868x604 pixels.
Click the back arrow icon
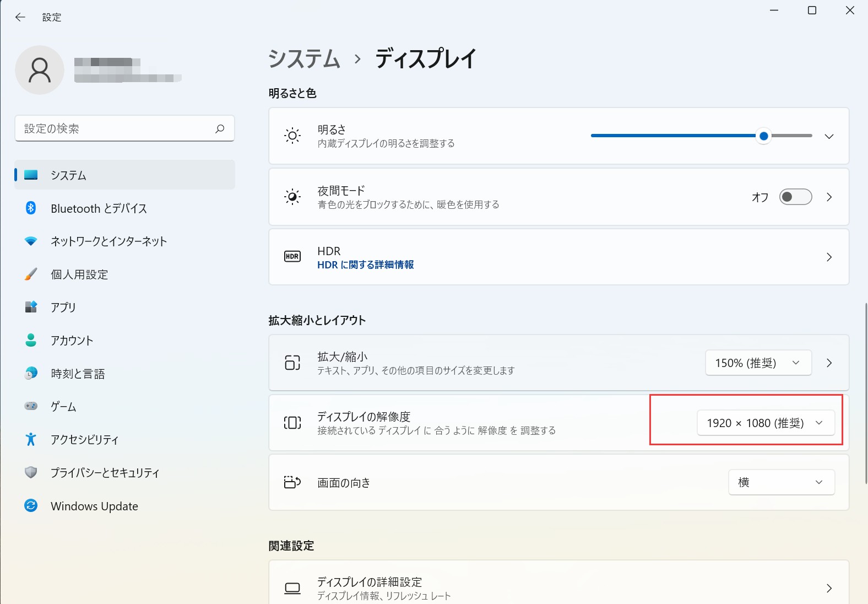pyautogui.click(x=20, y=17)
